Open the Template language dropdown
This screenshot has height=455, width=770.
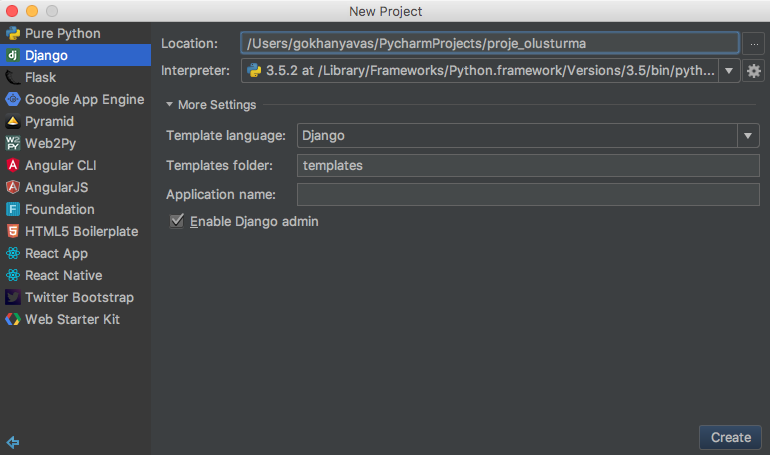528,135
